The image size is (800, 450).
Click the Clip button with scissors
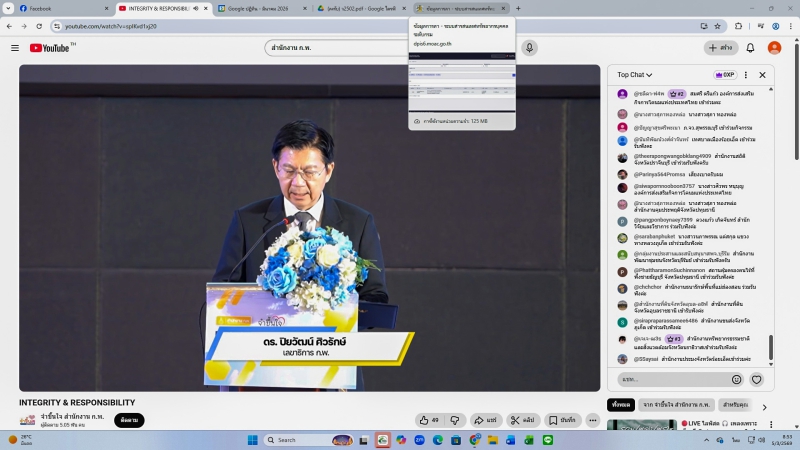point(522,420)
